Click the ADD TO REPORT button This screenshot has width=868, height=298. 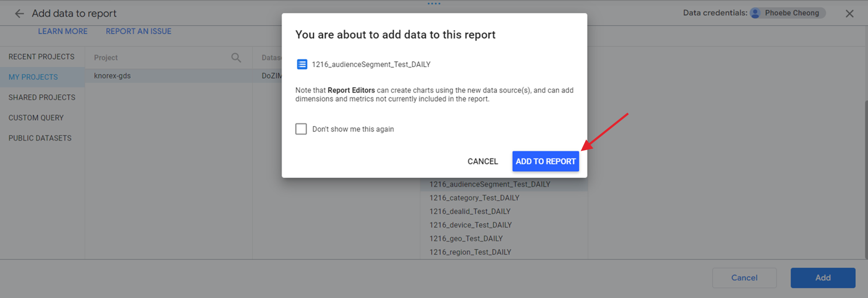pos(545,161)
